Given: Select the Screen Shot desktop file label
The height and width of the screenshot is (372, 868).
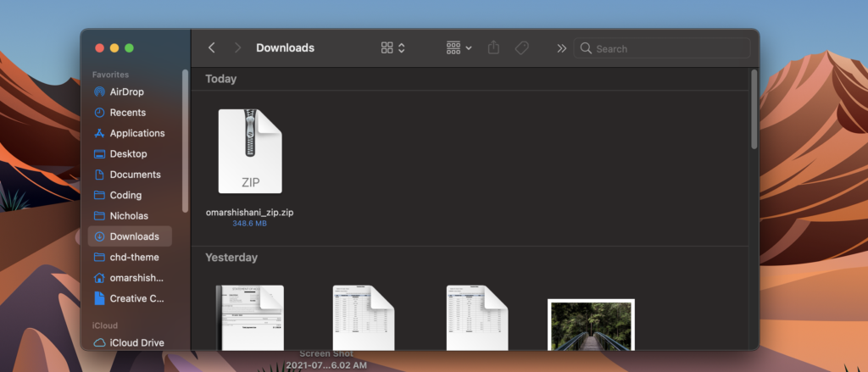Looking at the screenshot, I should click(x=326, y=359).
